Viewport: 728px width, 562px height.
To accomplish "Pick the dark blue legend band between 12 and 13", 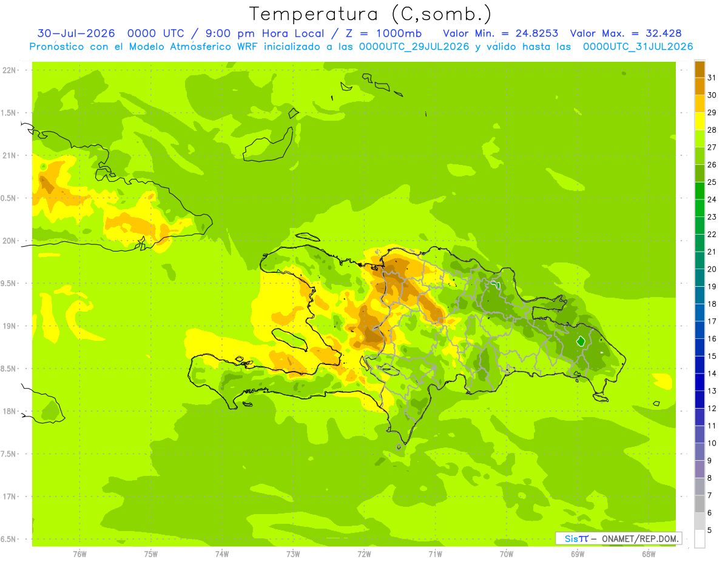I will [x=699, y=400].
